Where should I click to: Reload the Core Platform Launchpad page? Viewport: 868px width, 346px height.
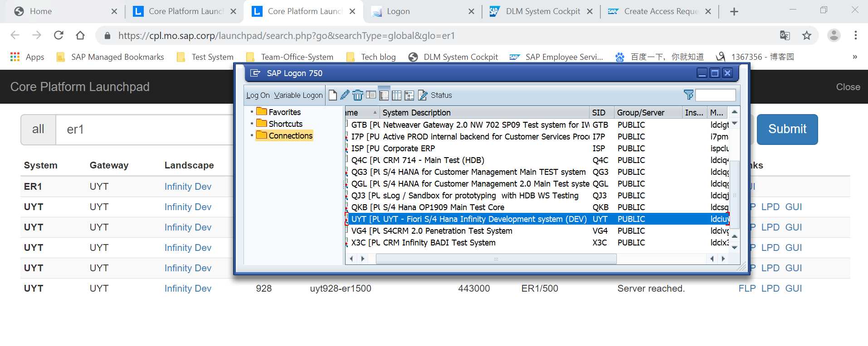click(59, 35)
